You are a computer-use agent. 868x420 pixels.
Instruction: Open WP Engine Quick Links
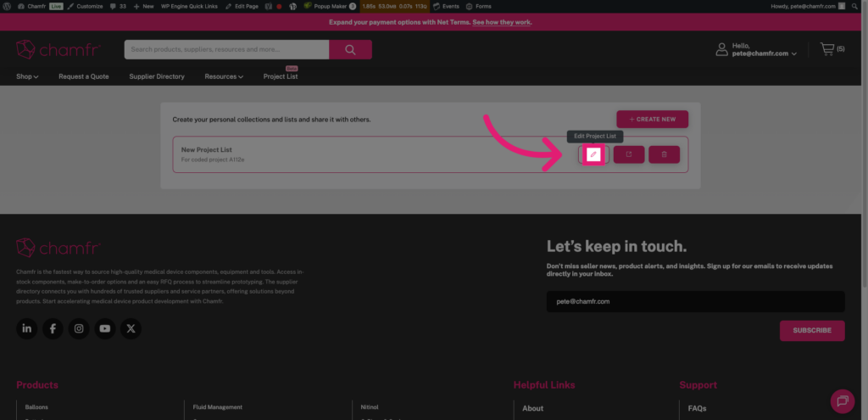tap(189, 6)
